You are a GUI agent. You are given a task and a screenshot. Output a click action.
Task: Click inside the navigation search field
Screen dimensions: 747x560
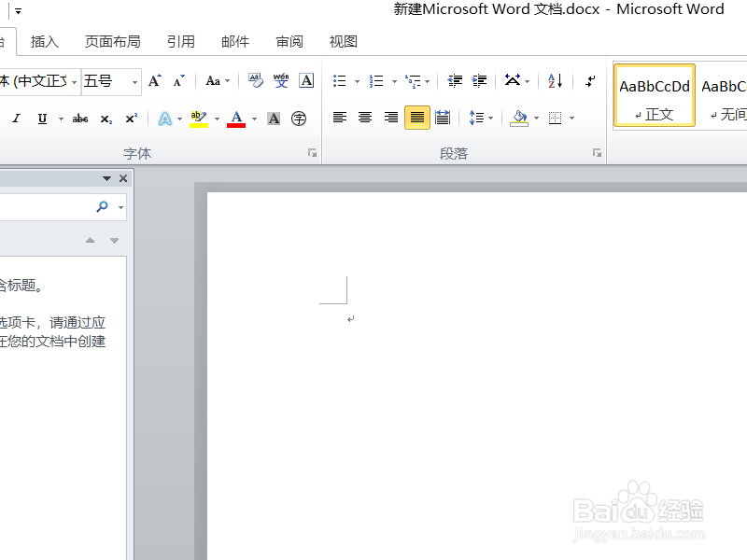(45, 206)
